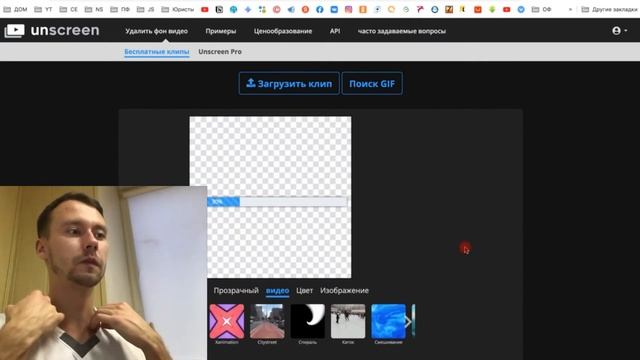
Task: Open the Ценообразование page
Action: click(x=283, y=31)
